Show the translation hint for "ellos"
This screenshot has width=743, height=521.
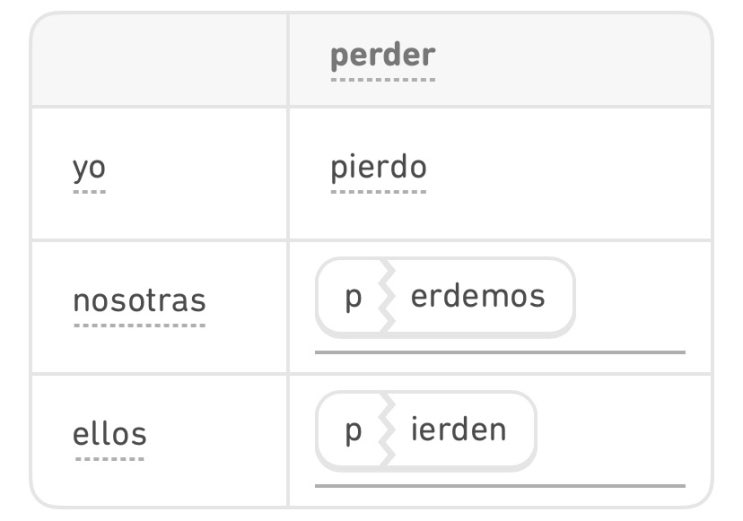click(x=109, y=434)
